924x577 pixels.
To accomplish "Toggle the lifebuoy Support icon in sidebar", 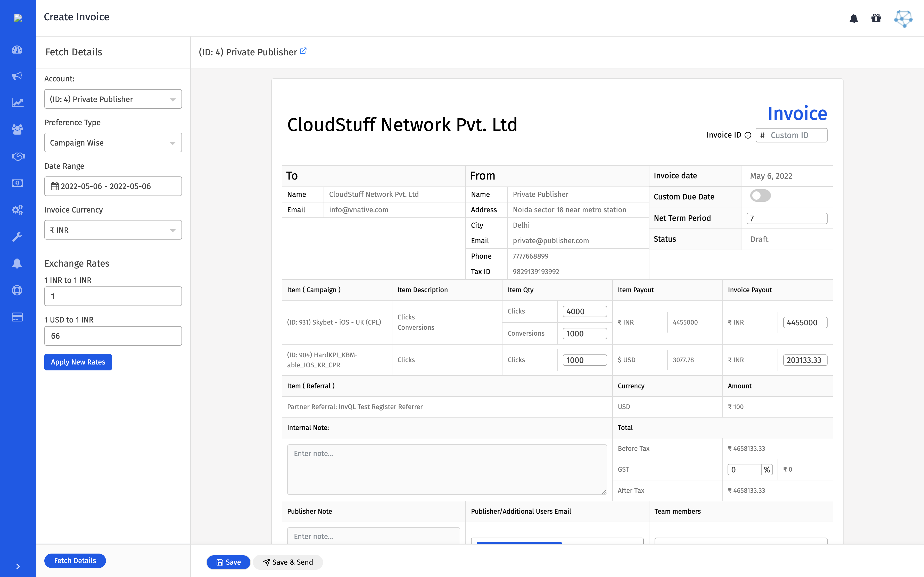I will [x=17, y=290].
